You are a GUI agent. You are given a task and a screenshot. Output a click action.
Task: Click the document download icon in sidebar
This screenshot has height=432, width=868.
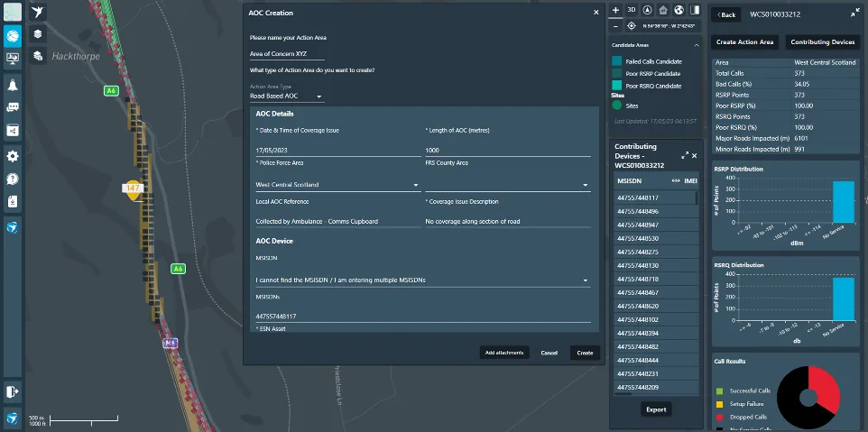click(12, 201)
